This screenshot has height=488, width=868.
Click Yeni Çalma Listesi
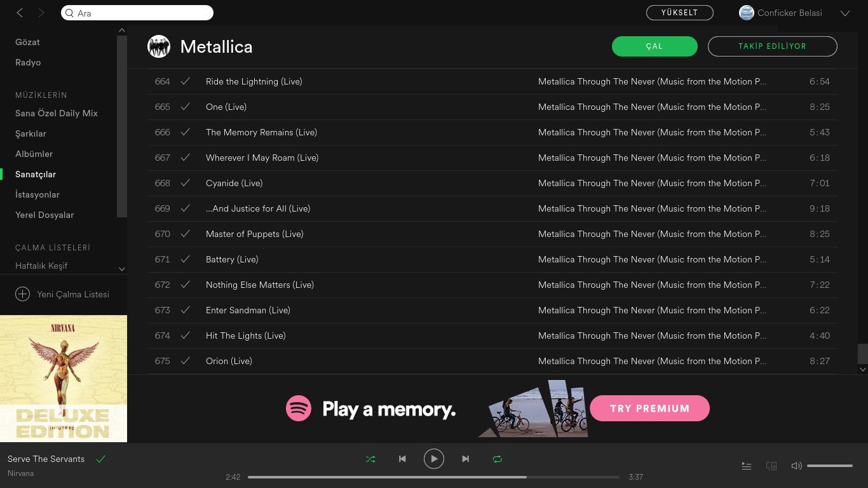click(x=73, y=294)
